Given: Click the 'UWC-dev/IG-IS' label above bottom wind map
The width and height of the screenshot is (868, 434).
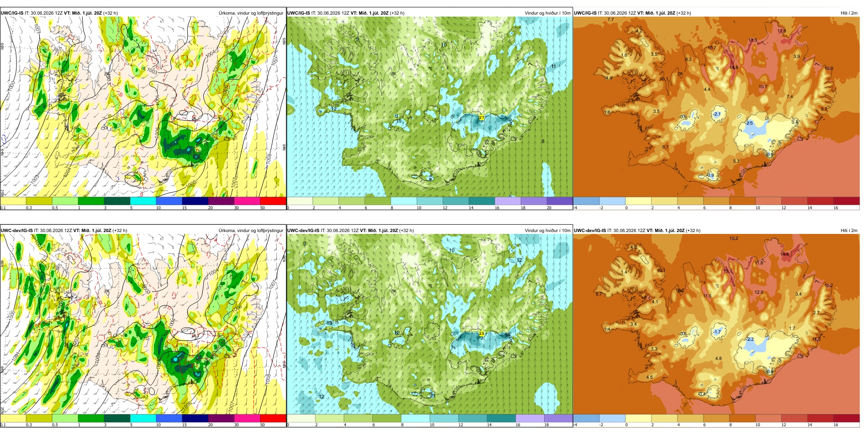Looking at the screenshot, I should click(x=303, y=230).
